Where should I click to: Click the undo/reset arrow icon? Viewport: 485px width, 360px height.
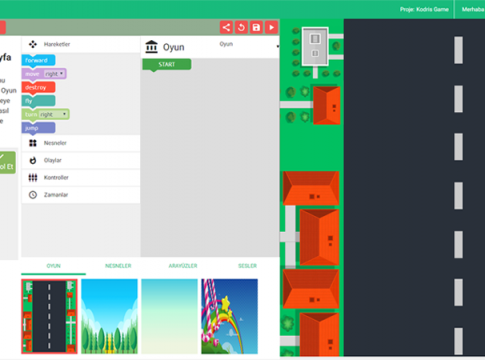pyautogui.click(x=241, y=27)
